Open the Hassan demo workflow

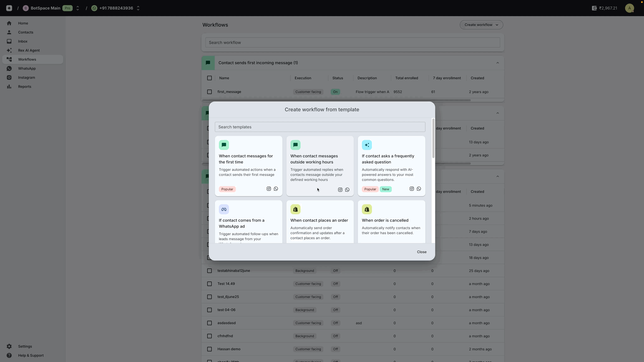[229, 349]
